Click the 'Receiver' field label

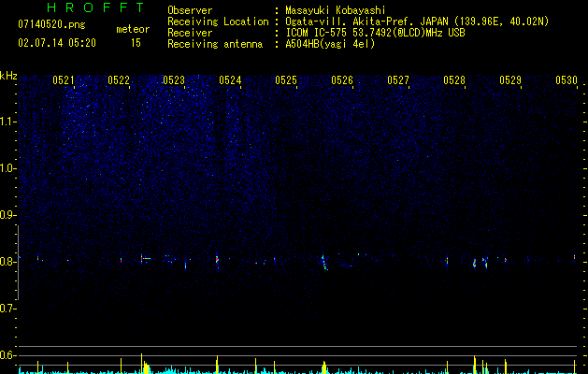pos(190,33)
